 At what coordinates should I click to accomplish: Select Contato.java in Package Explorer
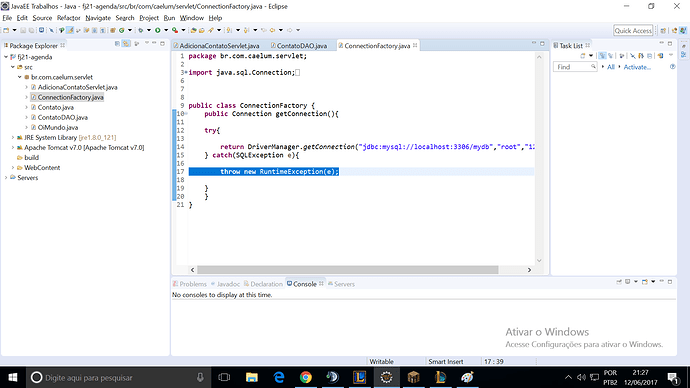55,107
